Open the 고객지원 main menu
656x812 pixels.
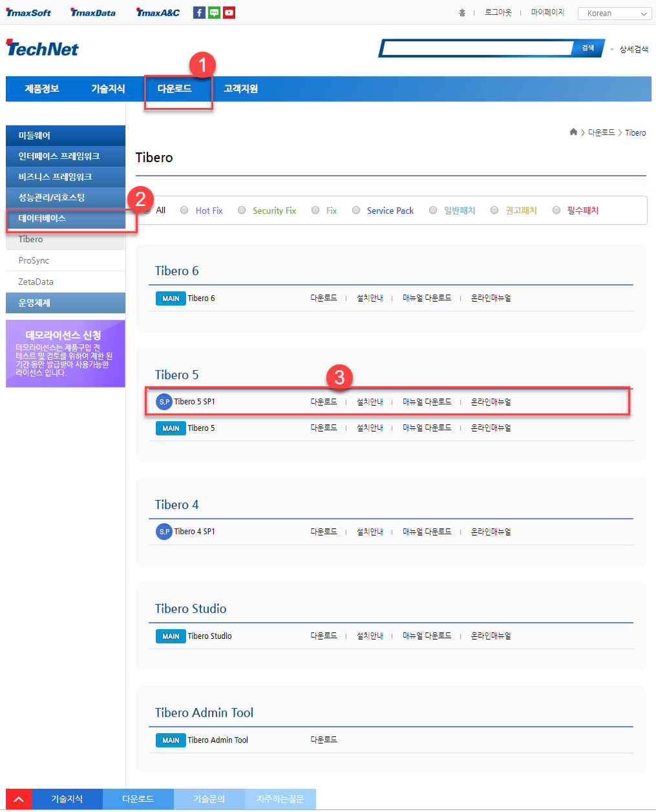click(x=240, y=88)
